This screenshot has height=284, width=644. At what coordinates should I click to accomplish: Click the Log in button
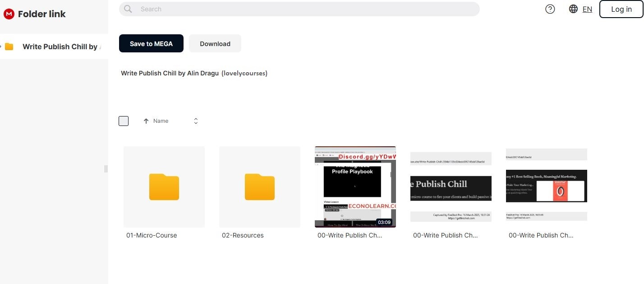pyautogui.click(x=621, y=9)
